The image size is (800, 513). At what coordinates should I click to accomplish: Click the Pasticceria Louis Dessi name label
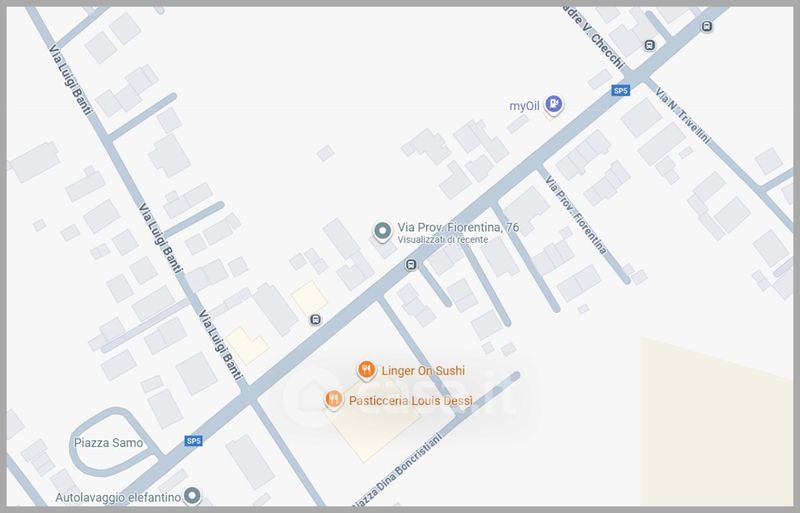[x=411, y=401]
